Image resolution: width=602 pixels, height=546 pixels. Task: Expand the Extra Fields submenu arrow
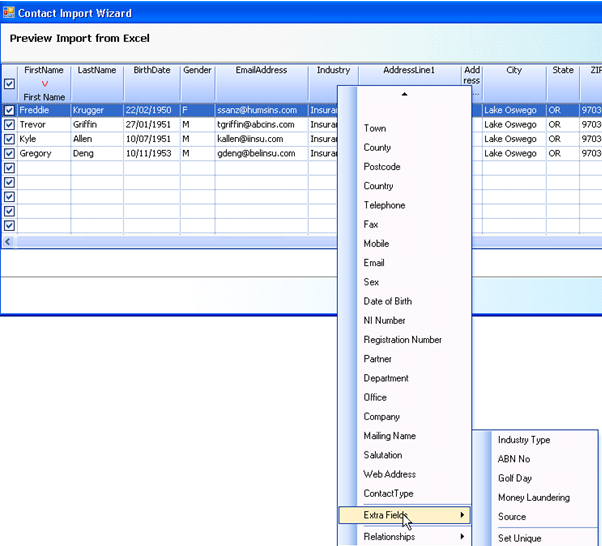pyautogui.click(x=463, y=515)
